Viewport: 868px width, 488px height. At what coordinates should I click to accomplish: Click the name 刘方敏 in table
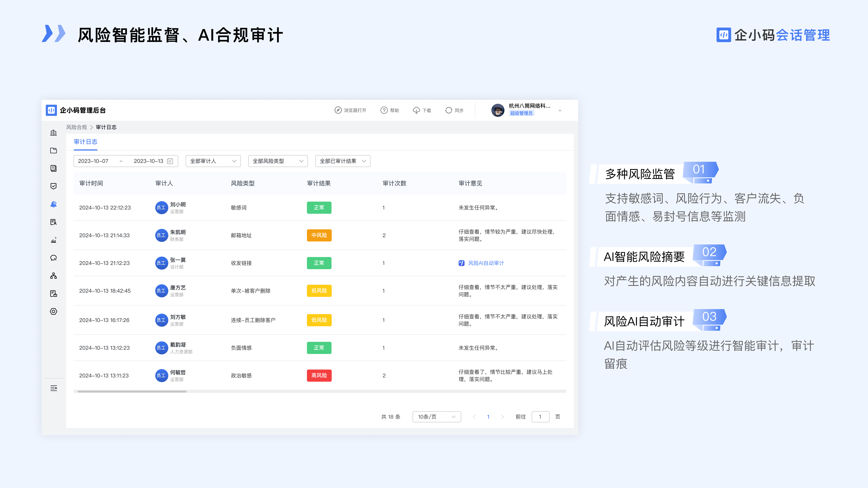pyautogui.click(x=178, y=317)
